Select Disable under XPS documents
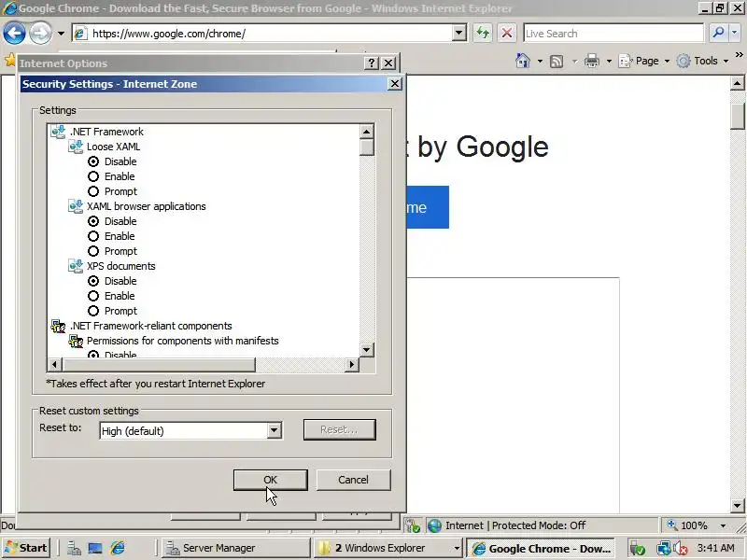This screenshot has width=747, height=560. click(x=93, y=281)
